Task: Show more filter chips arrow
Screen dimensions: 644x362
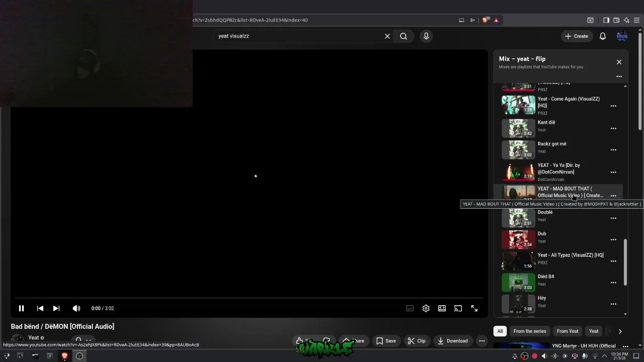Action: pyautogui.click(x=620, y=331)
